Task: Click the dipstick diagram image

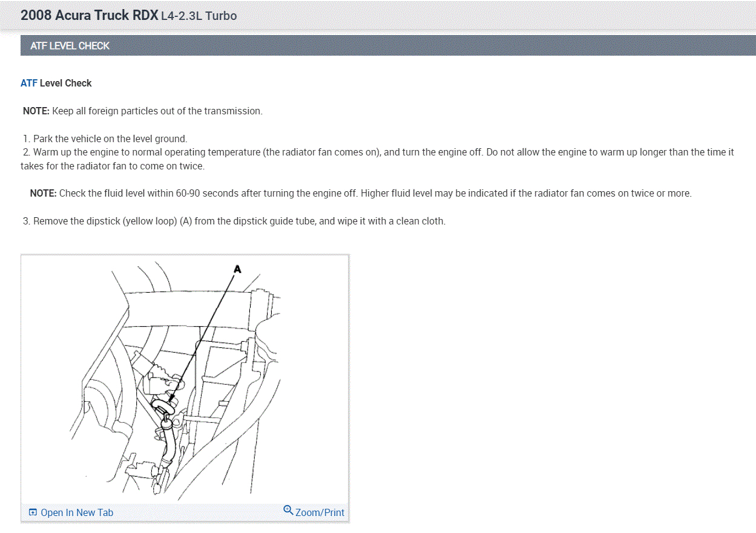Action: click(185, 380)
